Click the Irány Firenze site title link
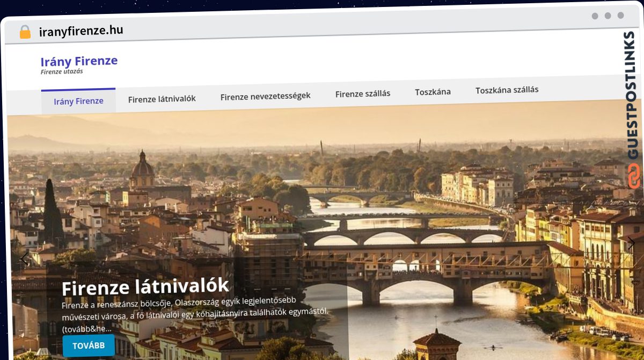The width and height of the screenshot is (644, 360). (79, 61)
